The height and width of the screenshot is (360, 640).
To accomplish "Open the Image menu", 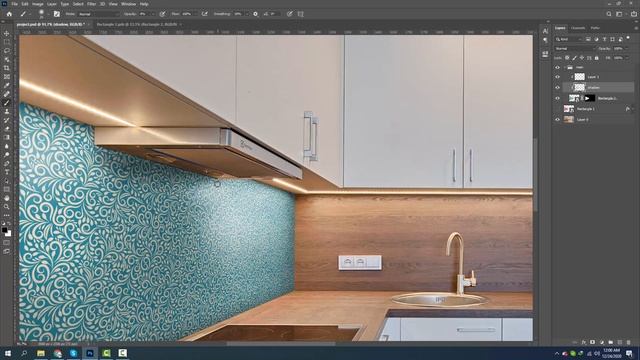I will pos(38,4).
